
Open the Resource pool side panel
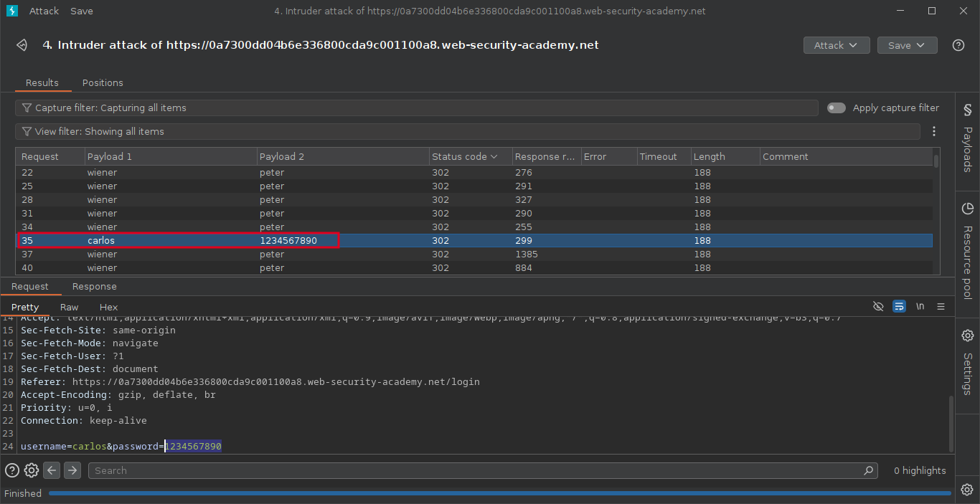pos(967,251)
